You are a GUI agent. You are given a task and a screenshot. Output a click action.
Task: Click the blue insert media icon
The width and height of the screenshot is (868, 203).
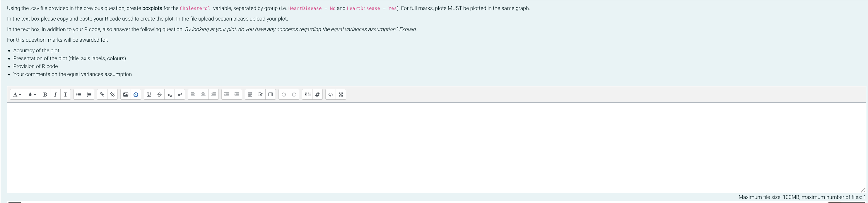(136, 94)
